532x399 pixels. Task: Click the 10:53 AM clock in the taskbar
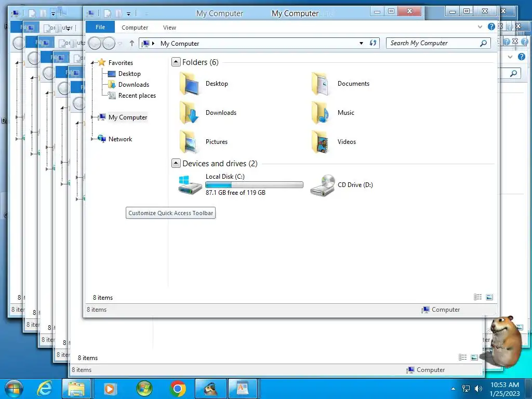(x=504, y=385)
